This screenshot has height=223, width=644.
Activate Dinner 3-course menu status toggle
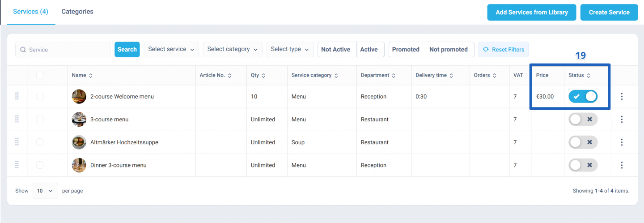tap(583, 165)
